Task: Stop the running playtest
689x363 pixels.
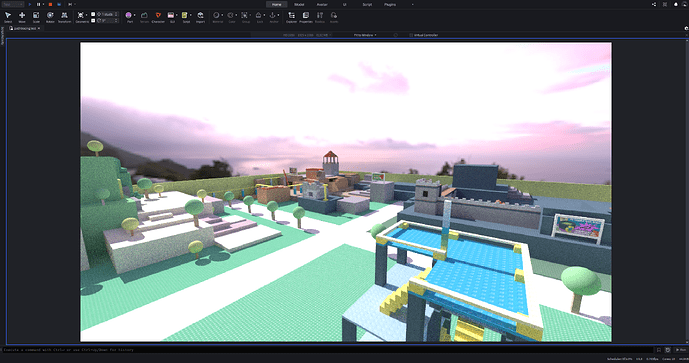Action: point(50,4)
